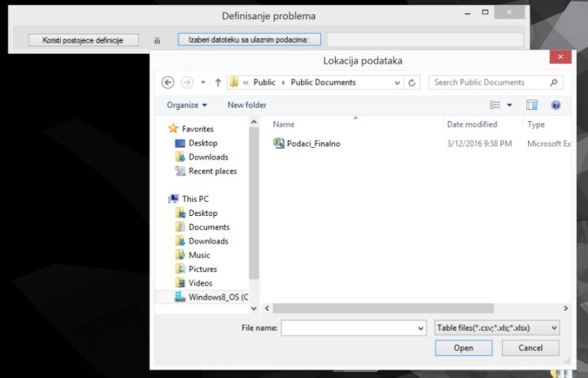Change the view with the view icon
Viewport: 588px width, 378px height.
pos(495,105)
